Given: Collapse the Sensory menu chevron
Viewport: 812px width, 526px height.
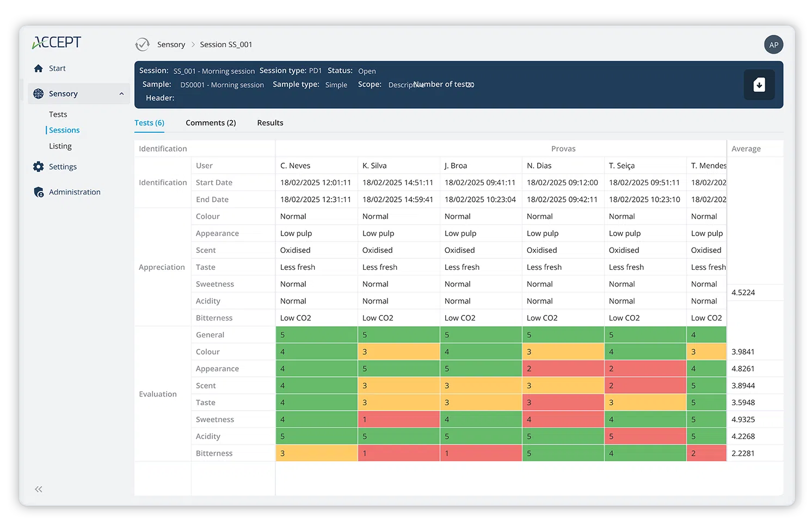Looking at the screenshot, I should (121, 94).
